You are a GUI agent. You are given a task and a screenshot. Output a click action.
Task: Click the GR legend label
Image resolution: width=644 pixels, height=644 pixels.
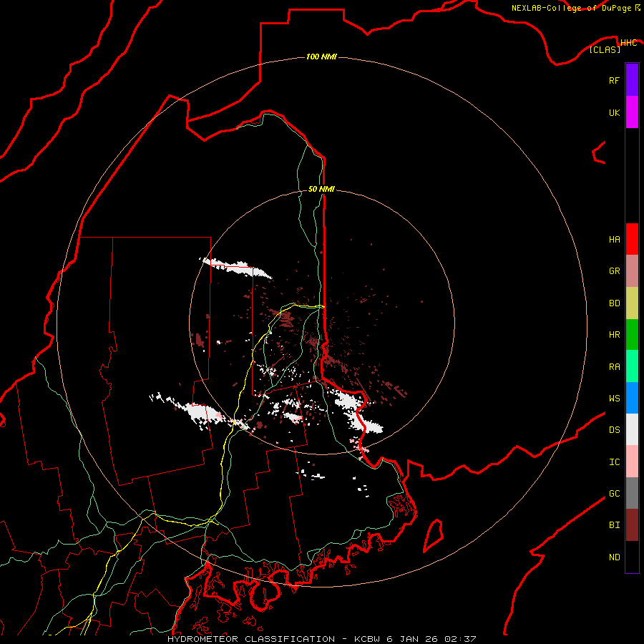coord(614,271)
